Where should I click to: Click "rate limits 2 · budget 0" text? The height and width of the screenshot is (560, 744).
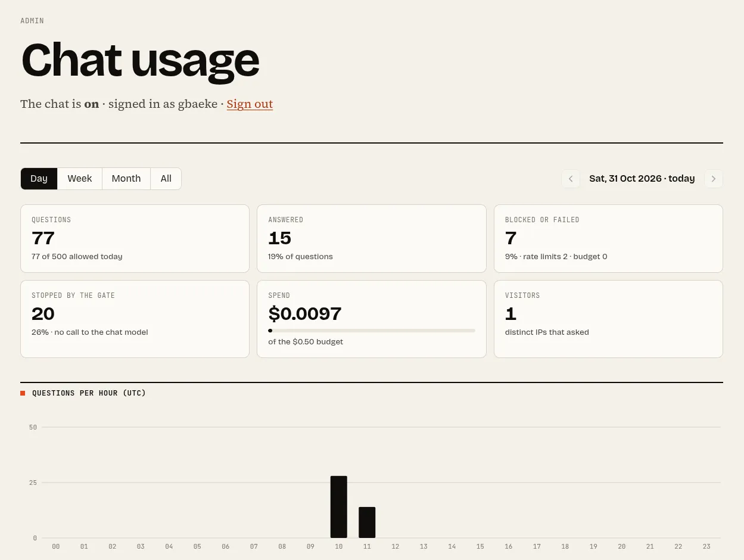tap(565, 257)
